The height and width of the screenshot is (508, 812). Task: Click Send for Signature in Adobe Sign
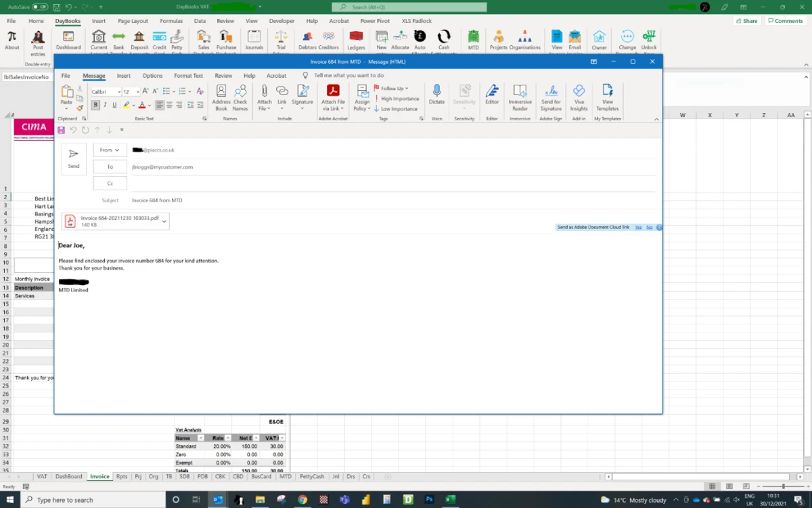[551, 97]
